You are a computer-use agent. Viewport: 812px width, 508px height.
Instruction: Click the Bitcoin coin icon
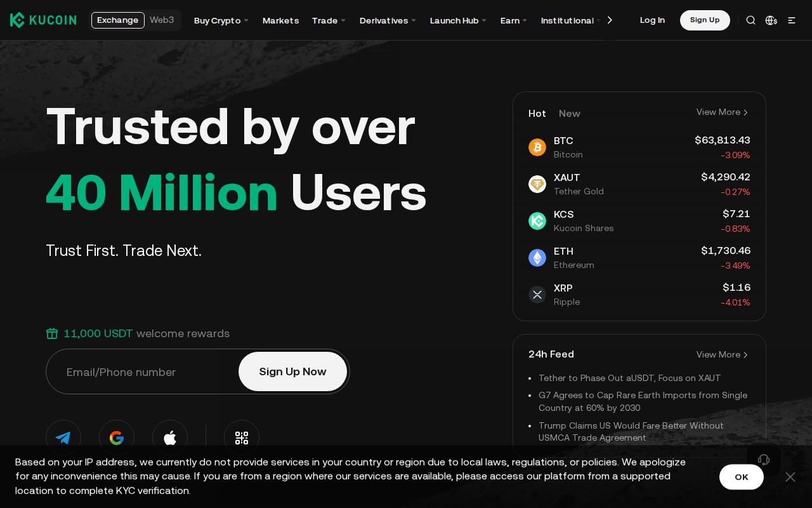537,147
